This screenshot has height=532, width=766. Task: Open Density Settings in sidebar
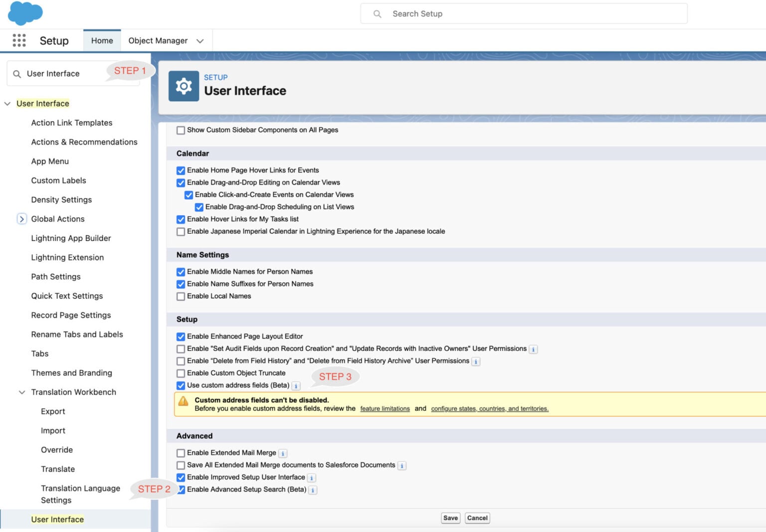click(61, 200)
